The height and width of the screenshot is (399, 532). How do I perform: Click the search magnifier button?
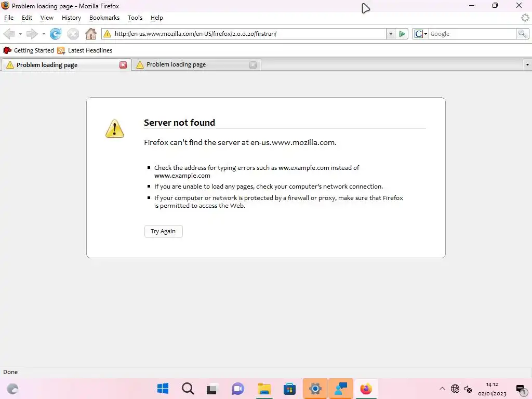[x=522, y=34]
